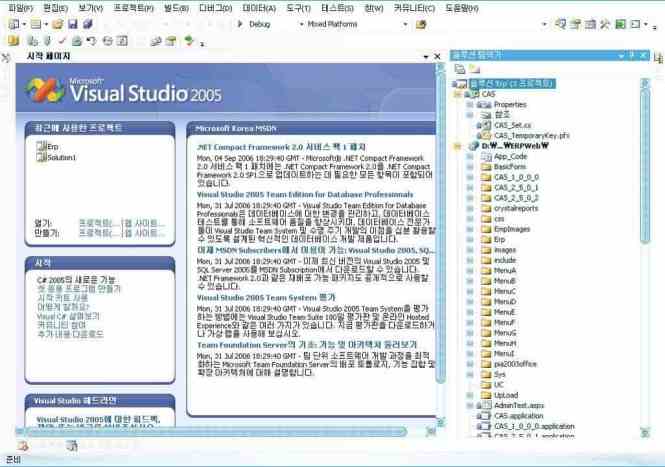Viewport: 665px width, 467px height.
Task: Open the 파일(F) menu
Action: coord(20,8)
